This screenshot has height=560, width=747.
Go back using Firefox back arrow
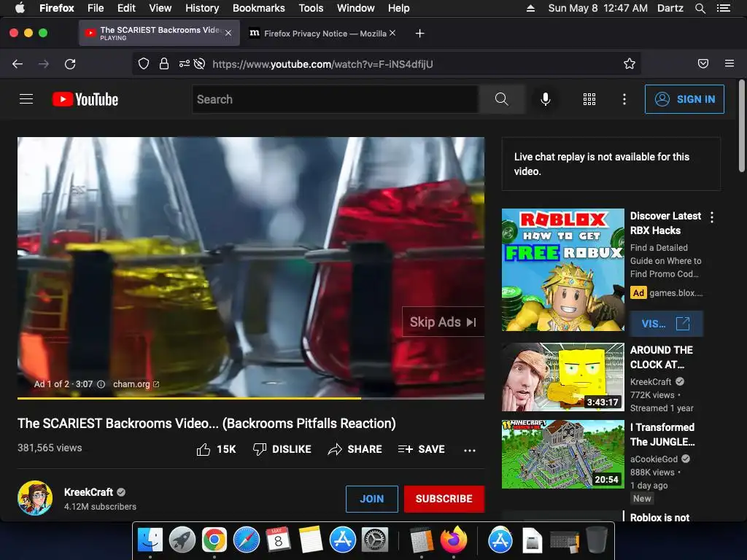click(18, 64)
